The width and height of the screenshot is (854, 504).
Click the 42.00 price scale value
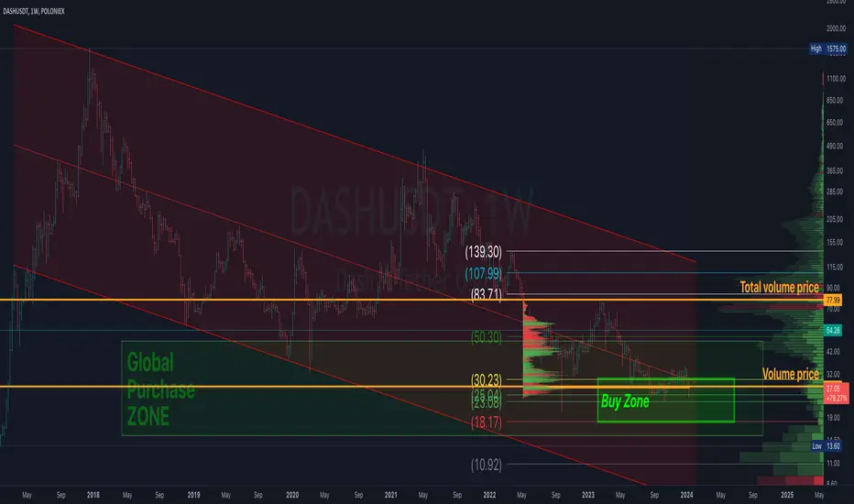pos(833,352)
